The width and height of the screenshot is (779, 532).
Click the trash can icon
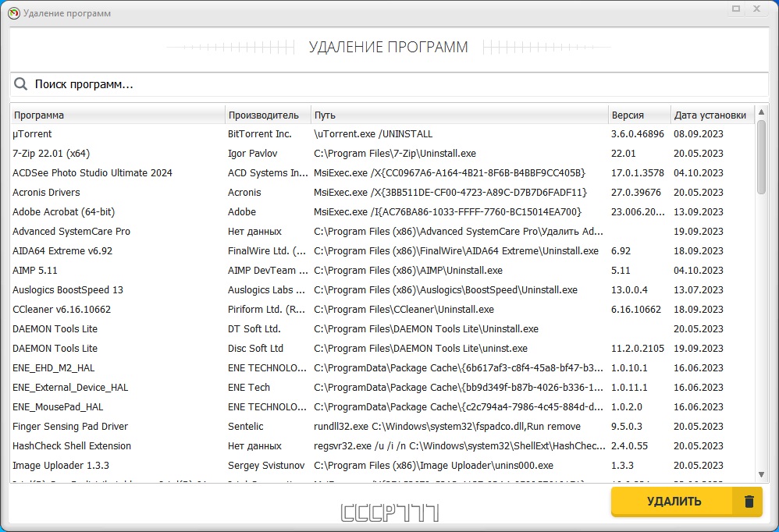749,502
